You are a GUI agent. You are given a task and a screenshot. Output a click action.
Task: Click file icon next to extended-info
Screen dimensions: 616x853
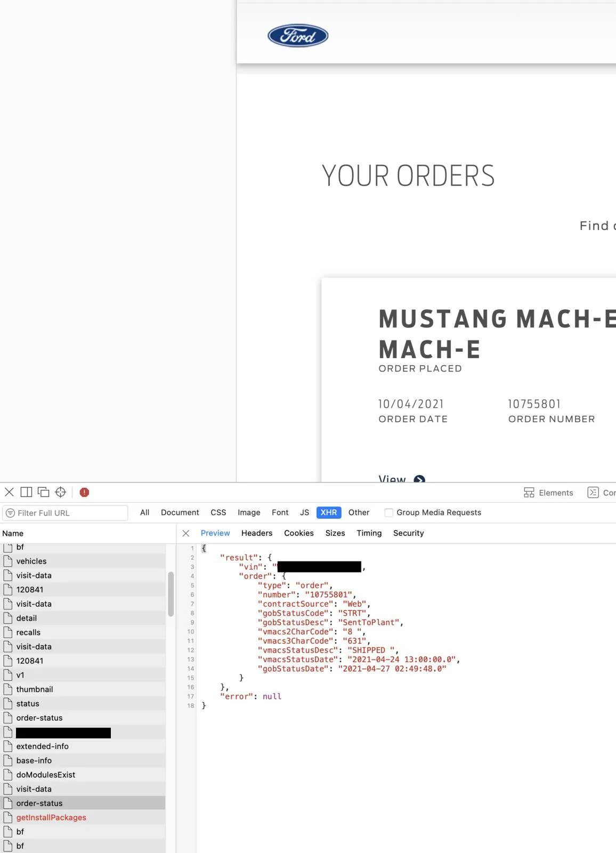pyautogui.click(x=7, y=746)
